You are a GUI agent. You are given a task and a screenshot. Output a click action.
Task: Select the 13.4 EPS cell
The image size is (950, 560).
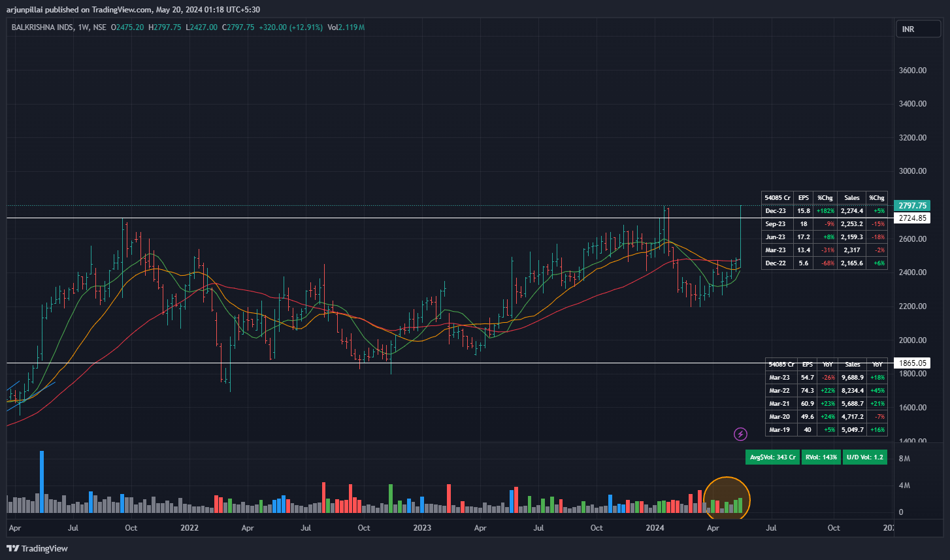click(x=804, y=250)
